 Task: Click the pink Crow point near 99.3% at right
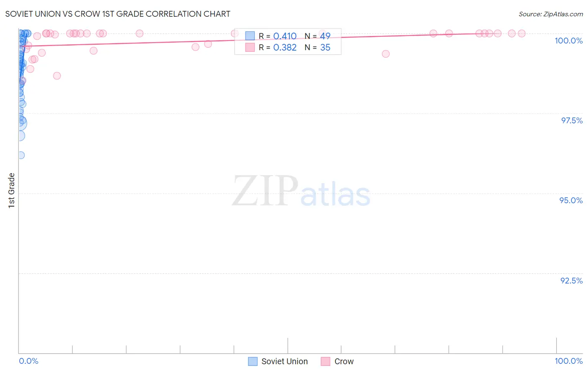click(386, 54)
